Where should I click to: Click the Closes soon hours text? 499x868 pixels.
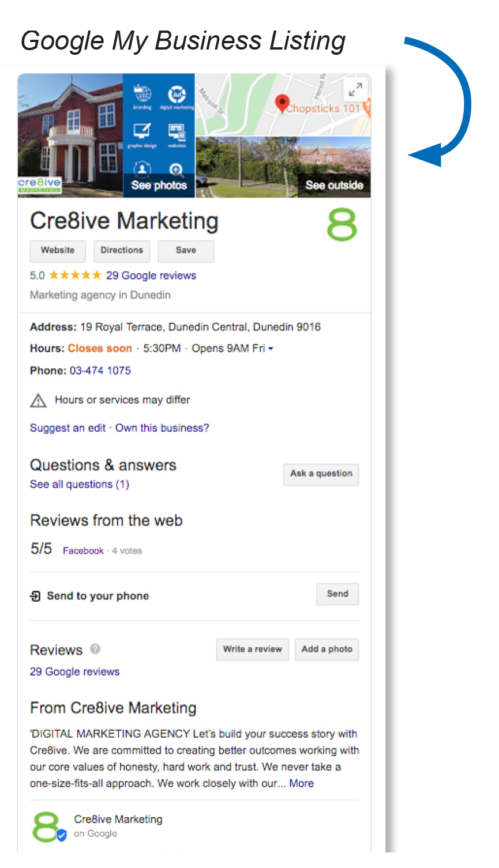(100, 349)
